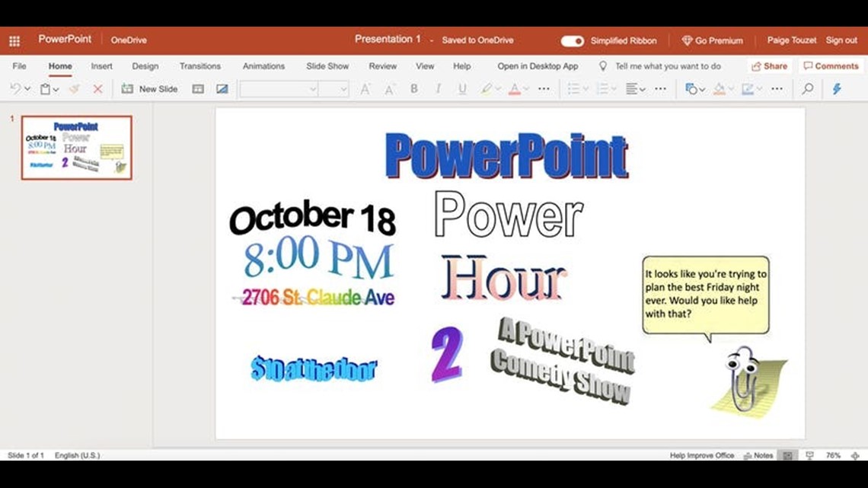Screen dimensions: 868x488
Task: Open the Shapes gallery icon
Action: point(691,88)
